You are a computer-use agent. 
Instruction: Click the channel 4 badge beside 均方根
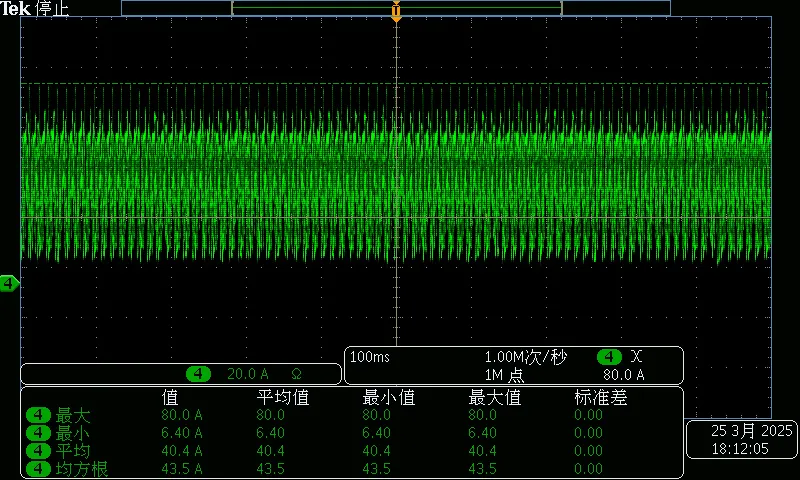tap(38, 468)
